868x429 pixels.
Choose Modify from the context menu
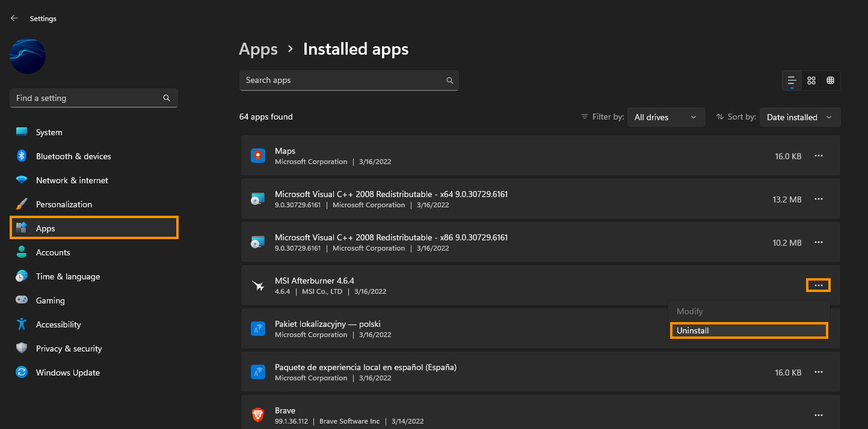pos(749,311)
